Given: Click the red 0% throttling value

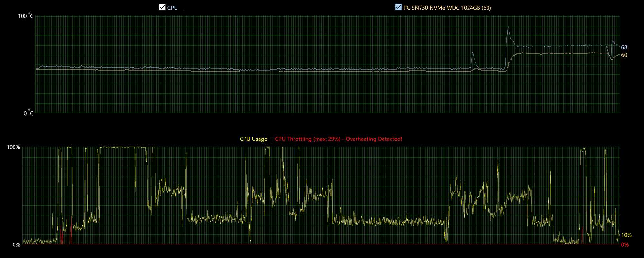Looking at the screenshot, I should tap(625, 245).
